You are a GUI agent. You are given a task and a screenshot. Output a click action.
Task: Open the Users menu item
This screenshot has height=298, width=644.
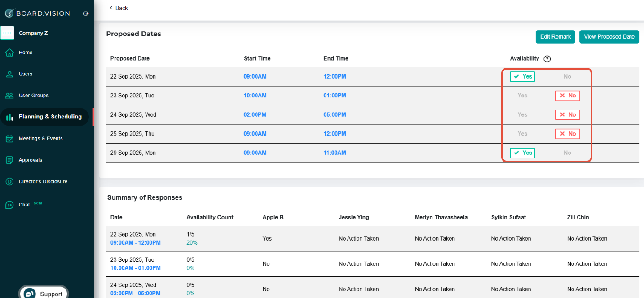[26, 74]
